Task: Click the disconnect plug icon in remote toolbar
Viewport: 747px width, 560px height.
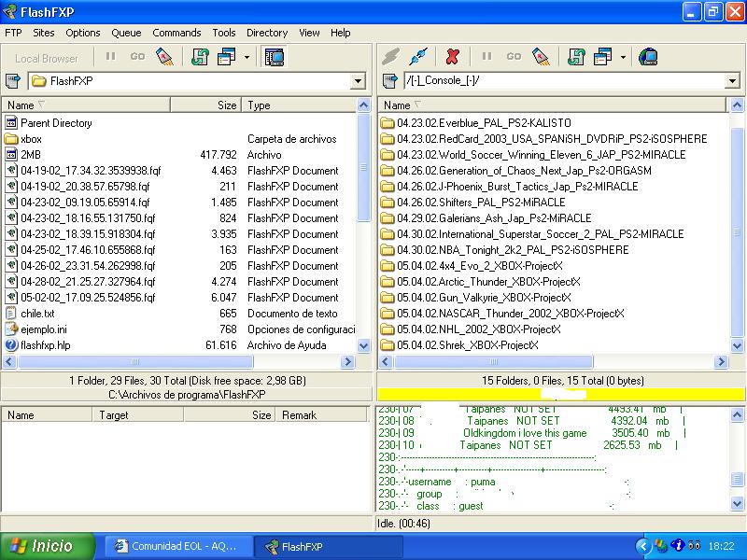Action: coord(418,57)
